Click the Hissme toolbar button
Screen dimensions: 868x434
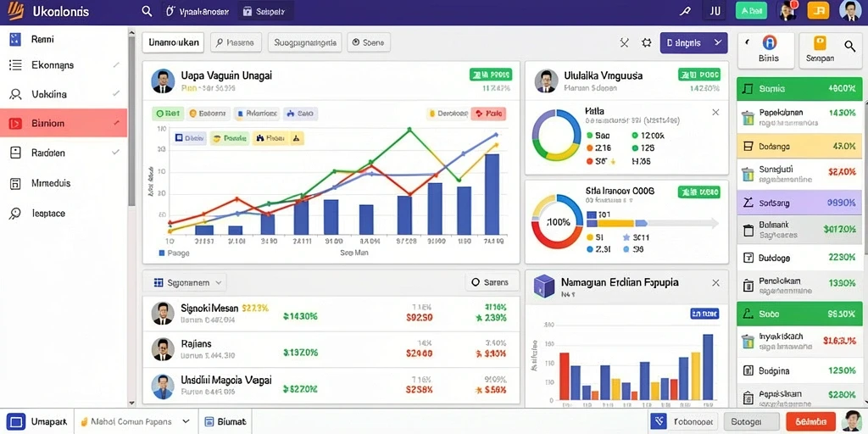click(x=236, y=42)
